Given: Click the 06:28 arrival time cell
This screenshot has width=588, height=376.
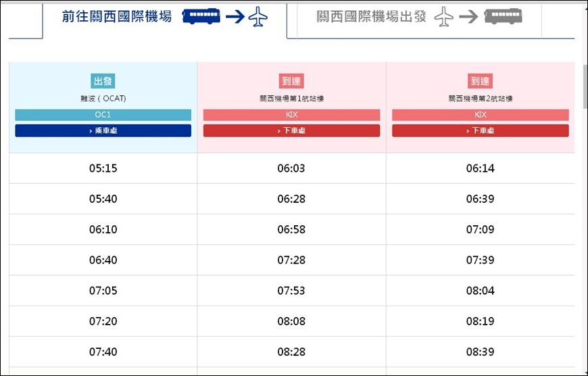Looking at the screenshot, I should pos(291,199).
